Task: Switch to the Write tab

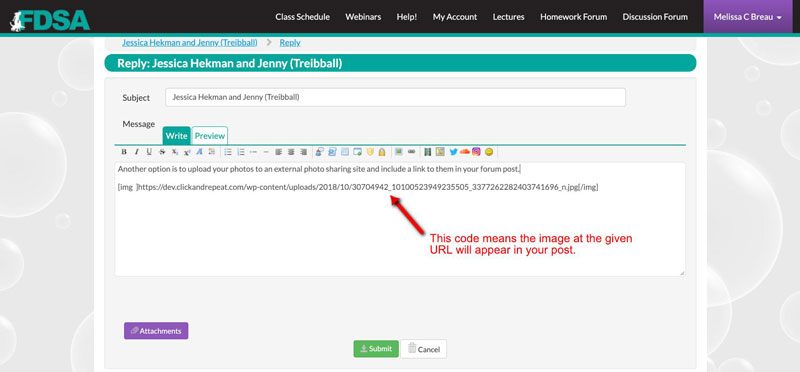Action: [176, 136]
